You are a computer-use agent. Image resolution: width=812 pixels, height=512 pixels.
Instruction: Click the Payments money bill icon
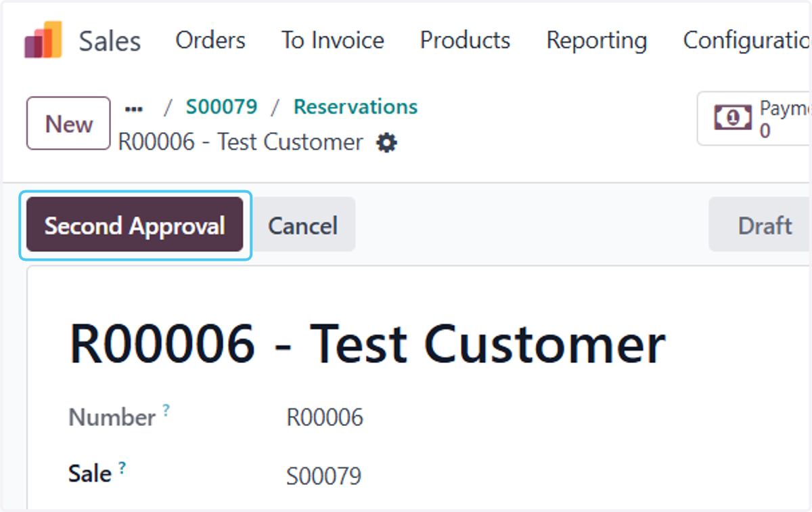[733, 119]
